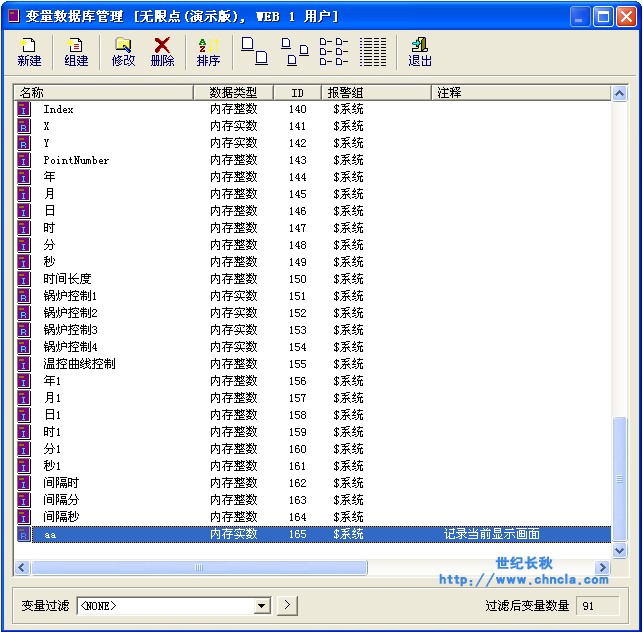
Task: Select the icon beside 温控曲线控制
Action: 24,364
